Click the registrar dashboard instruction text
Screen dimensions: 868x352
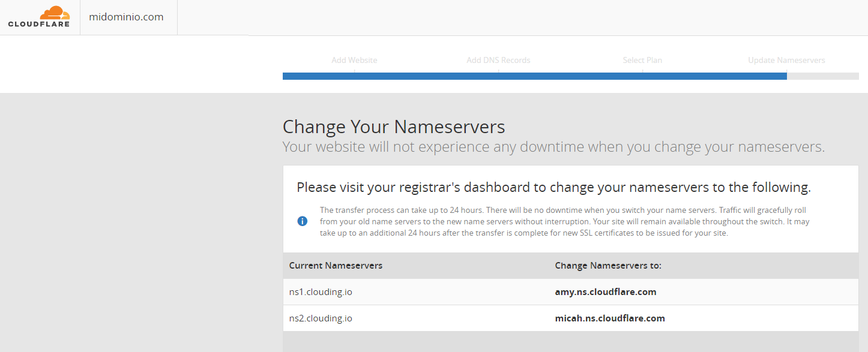coord(553,186)
